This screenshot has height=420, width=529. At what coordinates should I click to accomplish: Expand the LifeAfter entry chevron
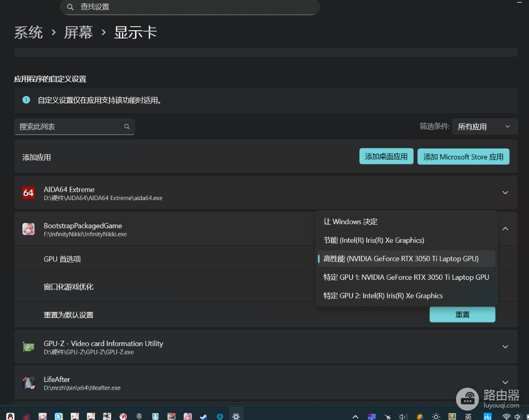coord(505,382)
